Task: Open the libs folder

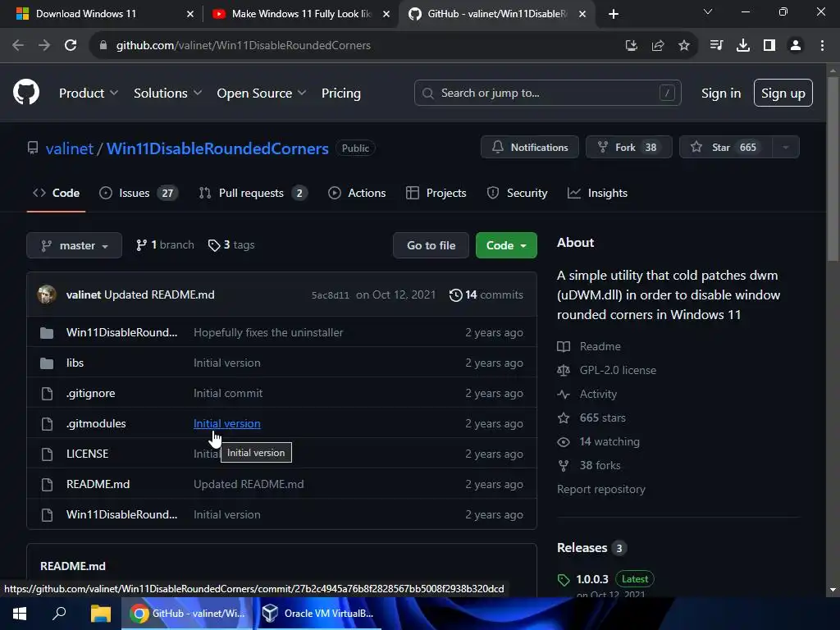Action: point(75,363)
